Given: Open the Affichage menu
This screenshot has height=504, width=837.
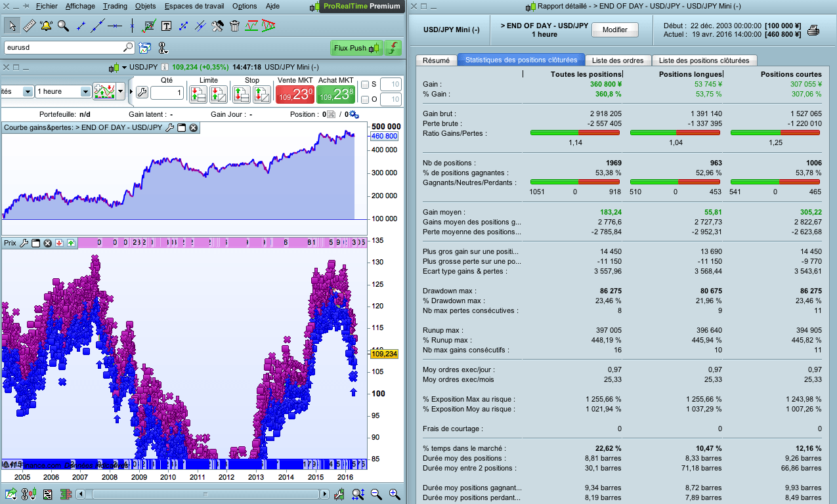Looking at the screenshot, I should (x=80, y=6).
